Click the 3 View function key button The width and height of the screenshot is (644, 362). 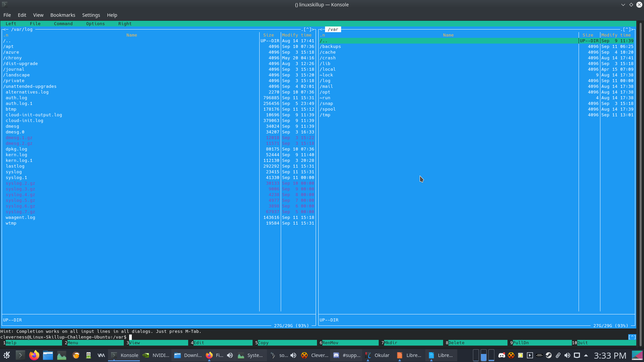click(x=157, y=343)
